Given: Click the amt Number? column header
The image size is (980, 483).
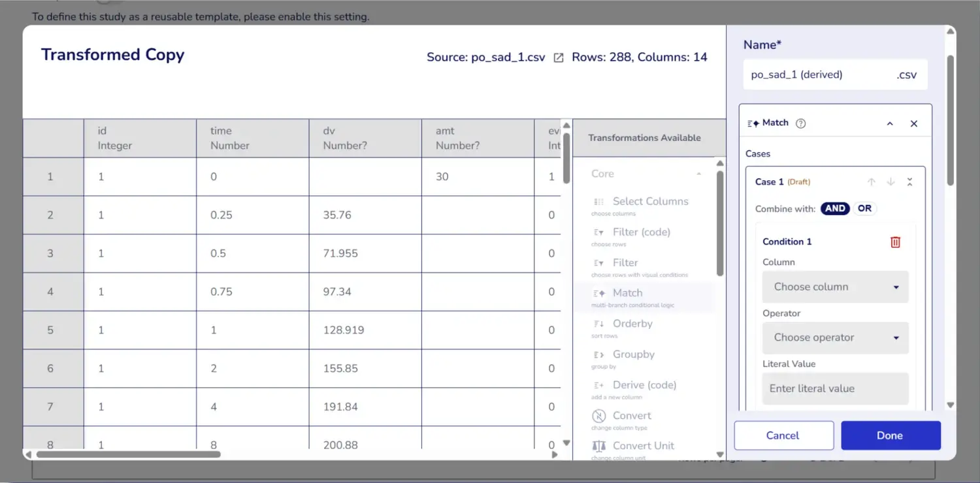Looking at the screenshot, I should pyautogui.click(x=478, y=138).
